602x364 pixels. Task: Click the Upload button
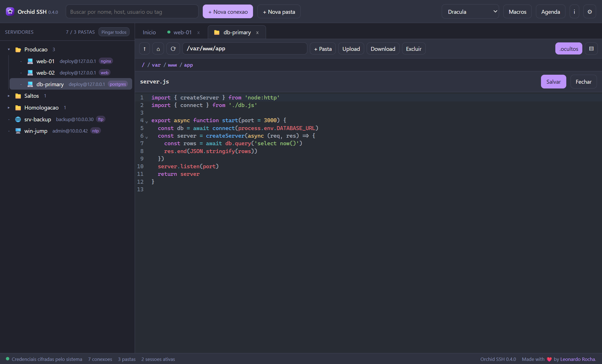point(351,49)
